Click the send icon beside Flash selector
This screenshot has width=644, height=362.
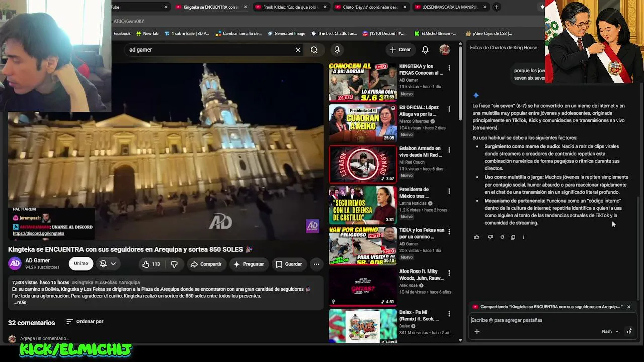629,331
